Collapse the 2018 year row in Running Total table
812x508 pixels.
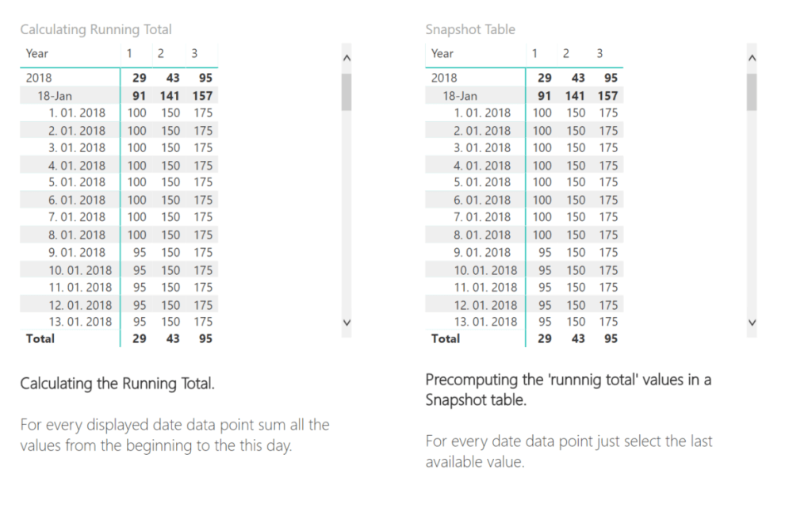(38, 77)
